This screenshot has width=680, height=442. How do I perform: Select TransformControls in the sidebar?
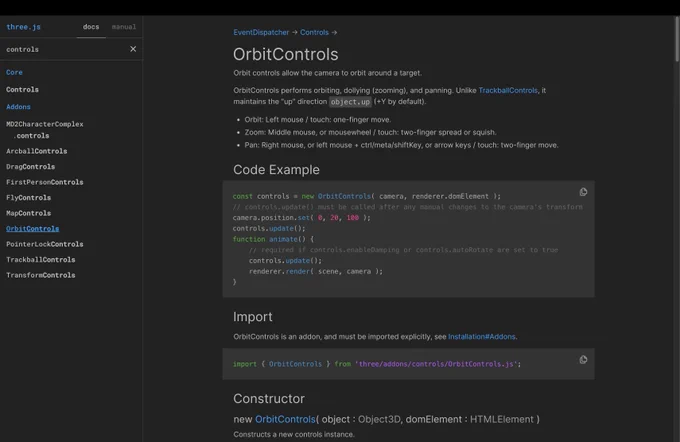(41, 275)
